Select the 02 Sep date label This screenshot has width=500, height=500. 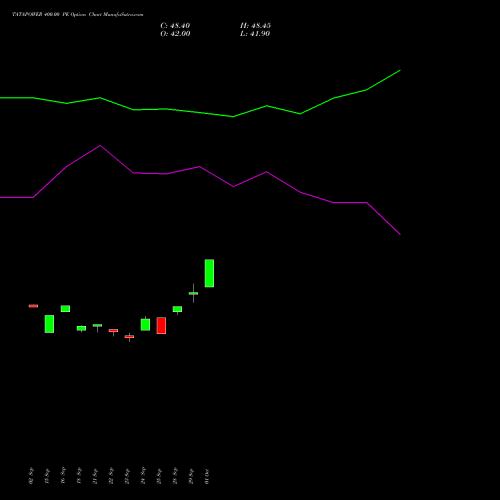tap(31, 476)
